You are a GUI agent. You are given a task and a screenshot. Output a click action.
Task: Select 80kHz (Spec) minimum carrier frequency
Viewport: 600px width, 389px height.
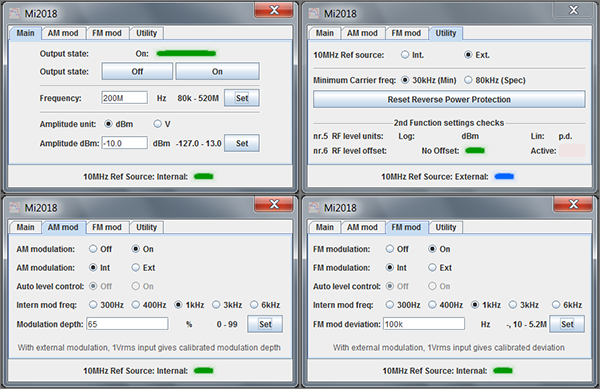tap(468, 80)
